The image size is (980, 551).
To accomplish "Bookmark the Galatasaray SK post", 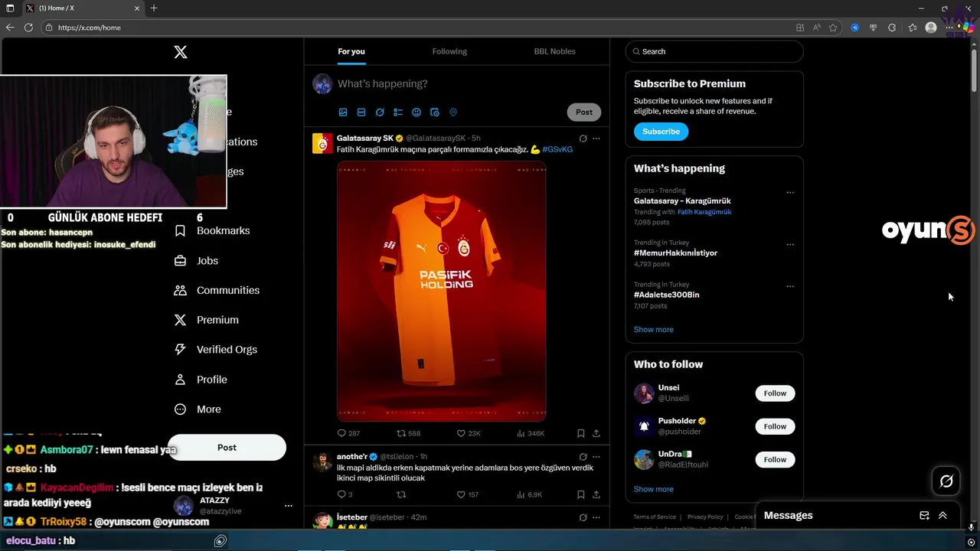I will (x=581, y=433).
